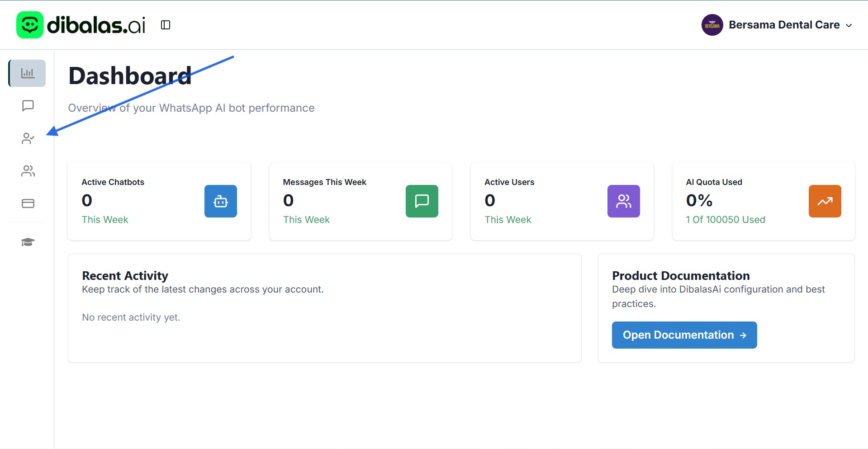868x449 pixels.
Task: Go to the multi-user group sidebar icon
Action: [28, 171]
